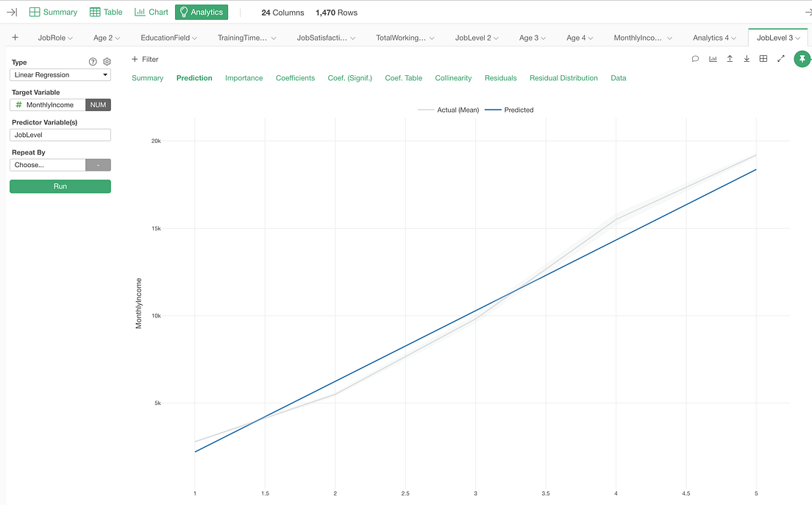Open the Coefficients tab
Image resolution: width=812 pixels, height=505 pixels.
pyautogui.click(x=295, y=77)
